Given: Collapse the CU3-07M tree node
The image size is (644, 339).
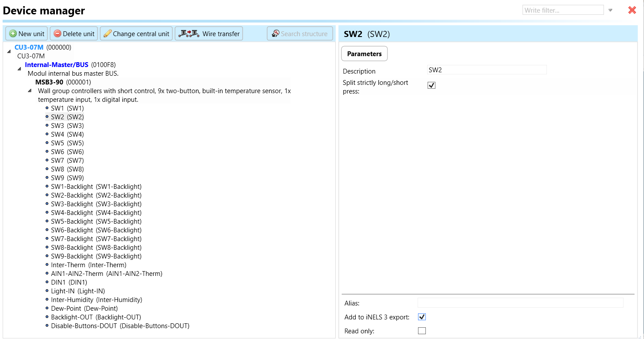Looking at the screenshot, I should click(9, 52).
